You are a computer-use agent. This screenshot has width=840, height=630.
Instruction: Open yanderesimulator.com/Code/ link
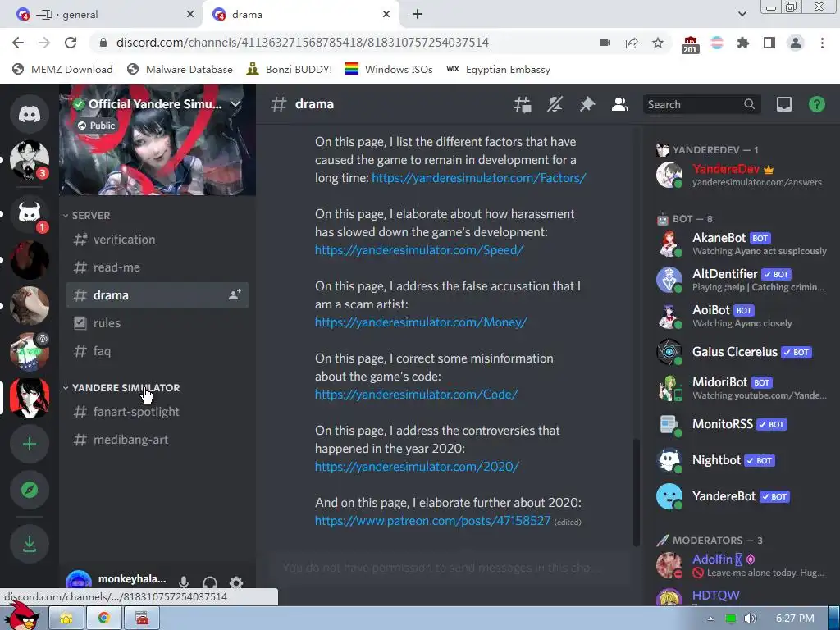point(416,395)
